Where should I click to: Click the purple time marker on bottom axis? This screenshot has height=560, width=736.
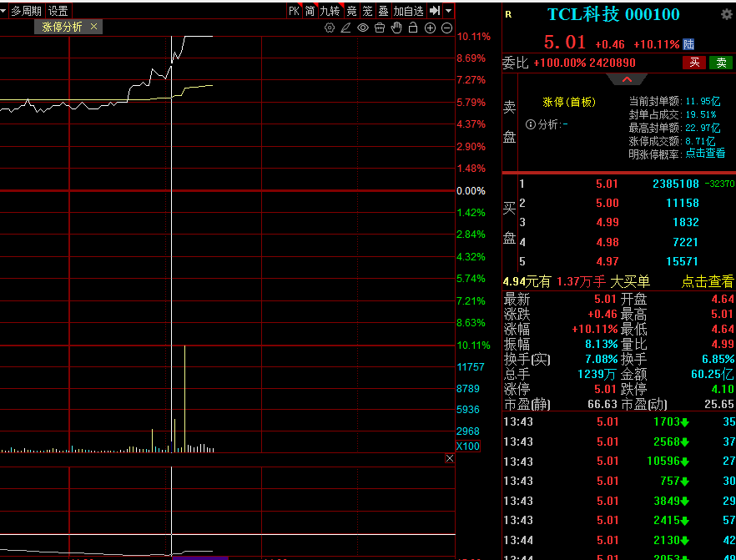click(200, 557)
